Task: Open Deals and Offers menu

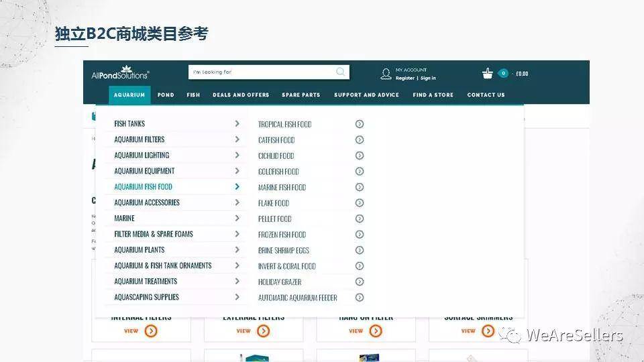Action: pos(241,95)
